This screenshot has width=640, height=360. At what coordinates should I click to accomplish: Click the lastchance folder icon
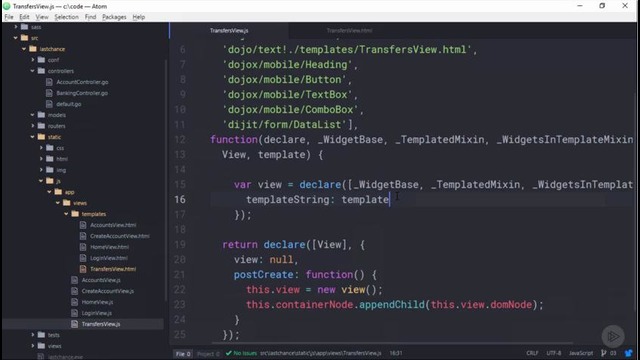[33, 49]
